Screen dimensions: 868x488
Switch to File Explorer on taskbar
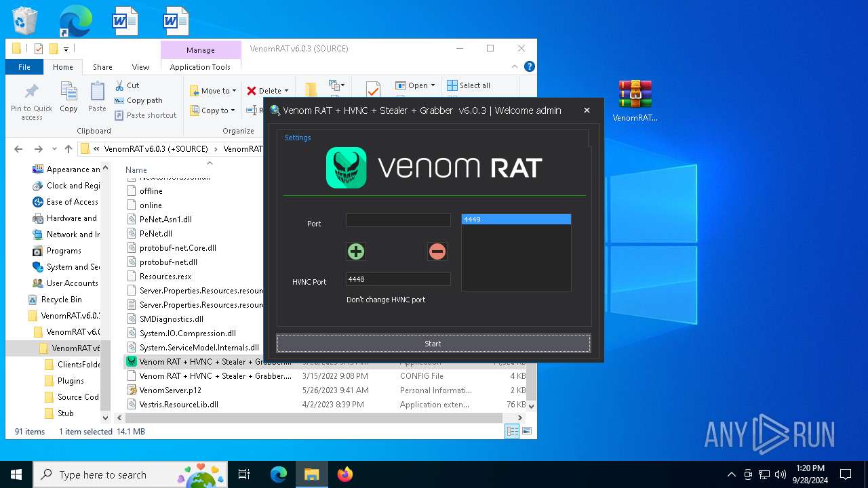coord(311,474)
